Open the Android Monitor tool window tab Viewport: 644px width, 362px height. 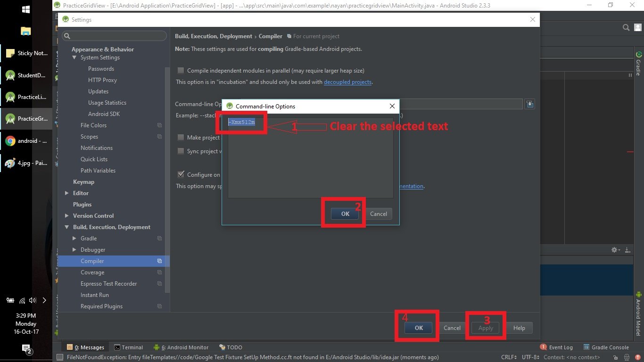(x=182, y=347)
